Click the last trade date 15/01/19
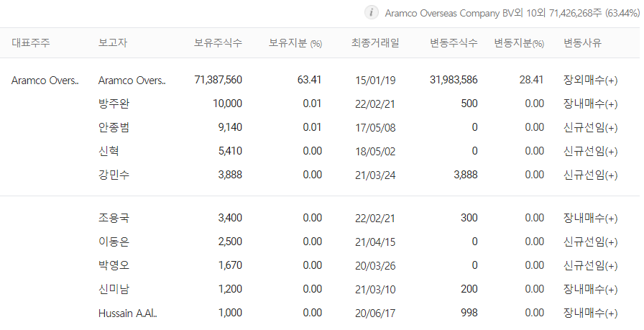The width and height of the screenshot is (644, 330). pos(375,80)
